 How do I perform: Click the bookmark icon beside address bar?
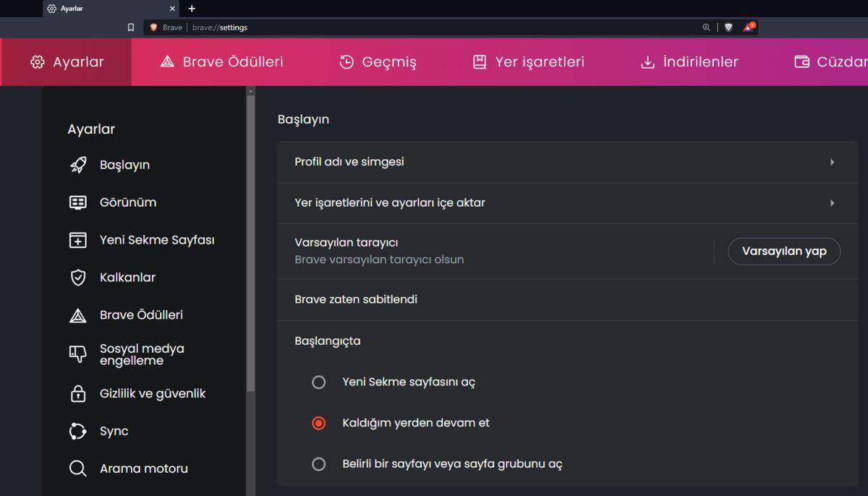pyautogui.click(x=131, y=27)
